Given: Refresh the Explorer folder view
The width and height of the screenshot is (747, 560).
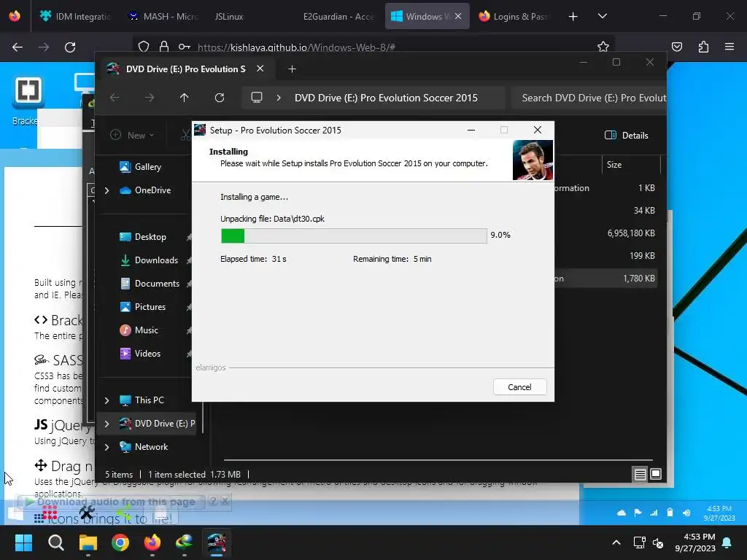Looking at the screenshot, I should click(219, 98).
